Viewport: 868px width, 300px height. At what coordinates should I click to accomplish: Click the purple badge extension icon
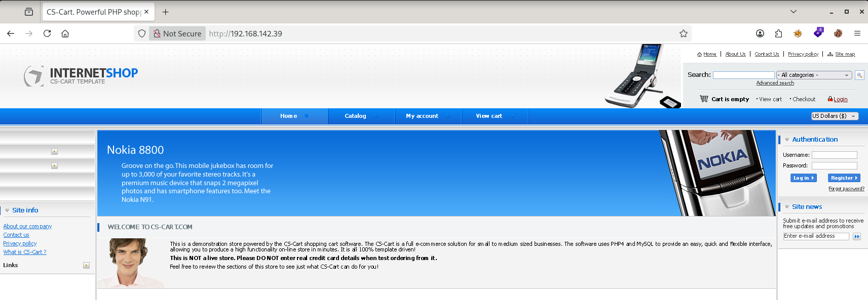[x=818, y=32]
